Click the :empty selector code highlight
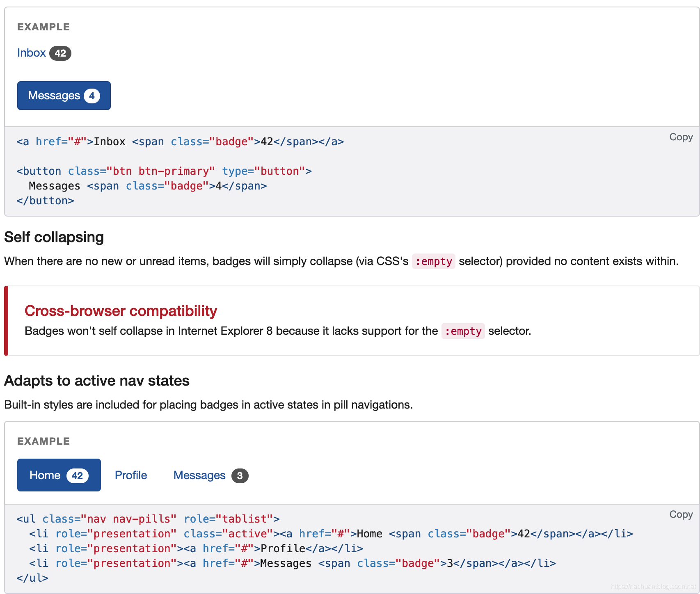700x594 pixels. [x=434, y=261]
